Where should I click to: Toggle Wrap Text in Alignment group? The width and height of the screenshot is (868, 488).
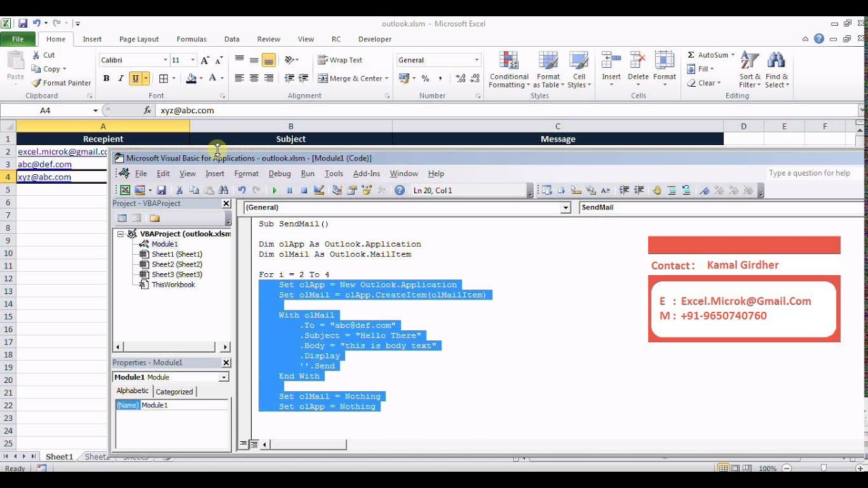click(340, 60)
